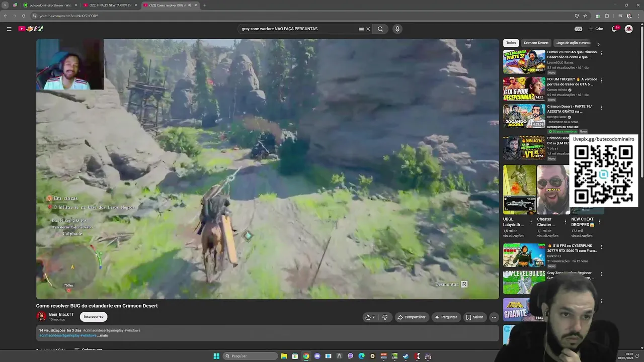Click the address bar URL
644x362 pixels.
point(68,16)
